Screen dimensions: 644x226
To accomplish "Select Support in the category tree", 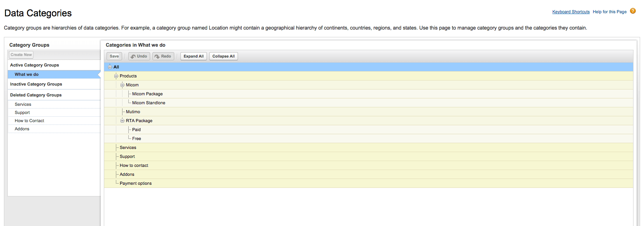I will [127, 156].
